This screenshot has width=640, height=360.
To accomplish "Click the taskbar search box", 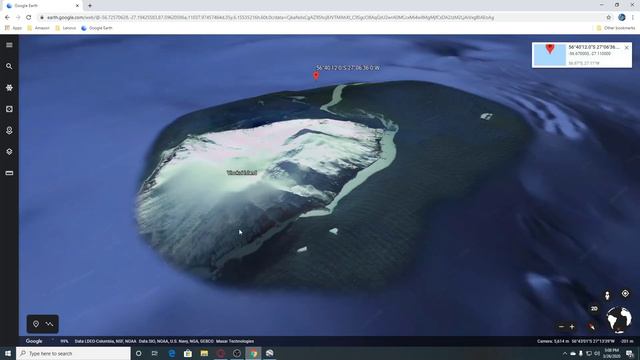I will pos(73,353).
